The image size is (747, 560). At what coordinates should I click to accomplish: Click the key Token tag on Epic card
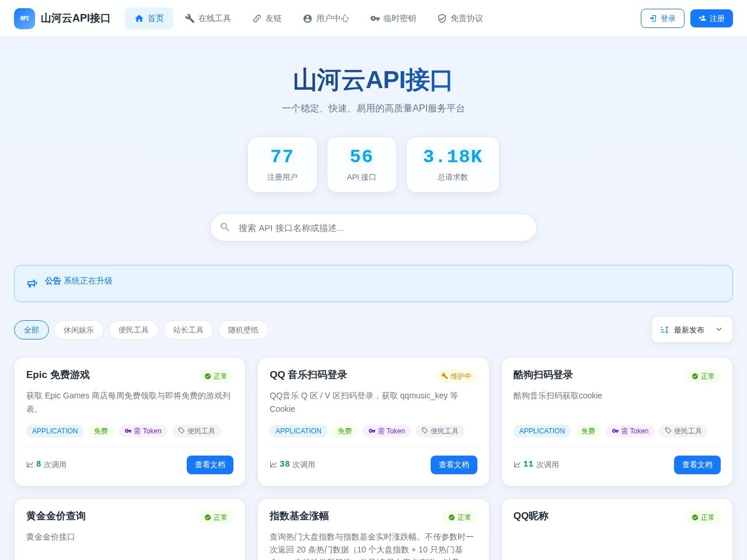point(143,431)
